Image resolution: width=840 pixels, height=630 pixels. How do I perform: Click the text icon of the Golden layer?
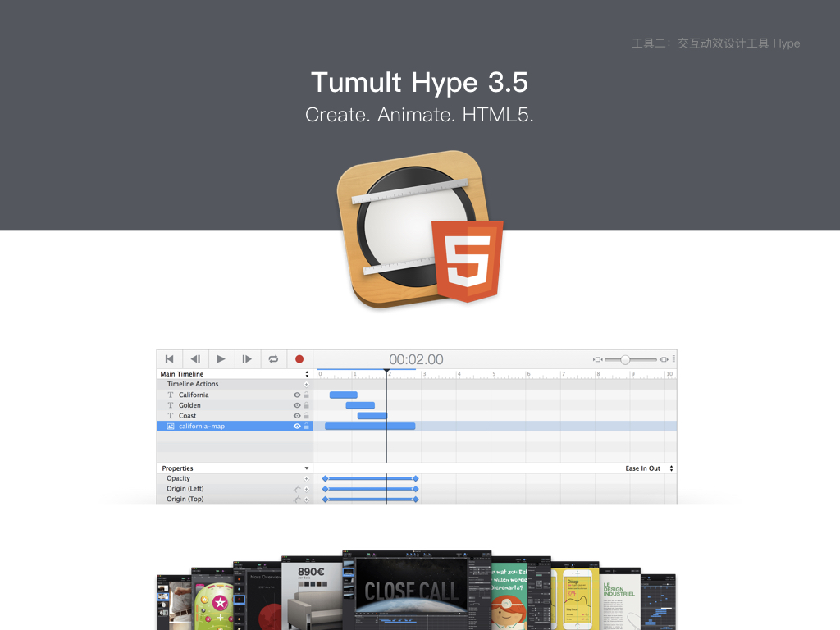click(x=171, y=405)
